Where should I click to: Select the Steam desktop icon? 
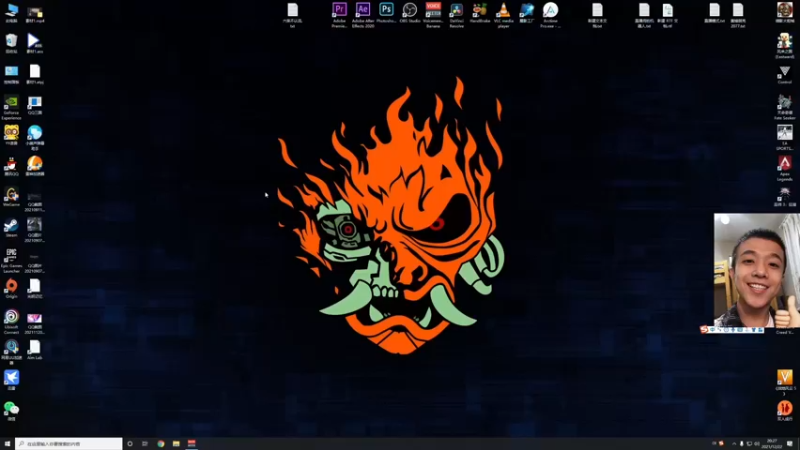pyautogui.click(x=11, y=228)
